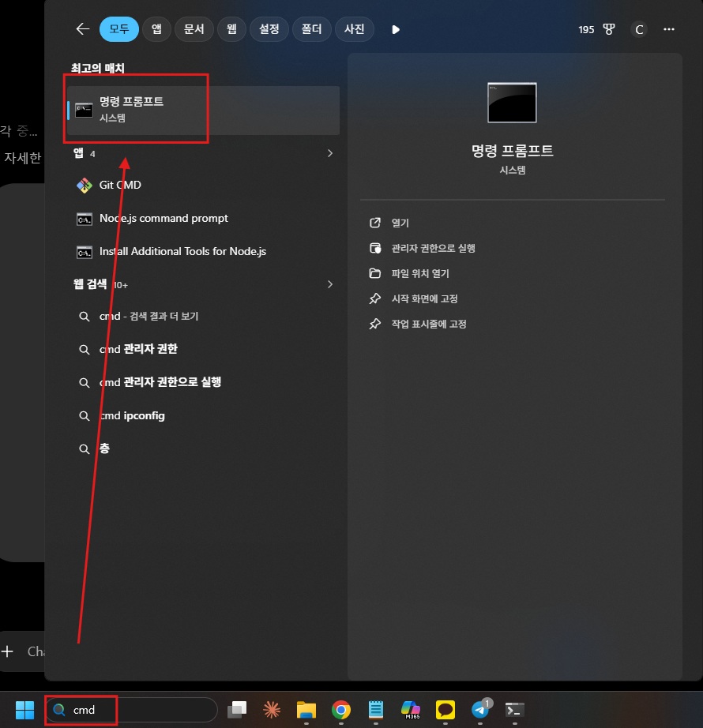Open Git CMD app result
Image resolution: width=703 pixels, height=728 pixels.
pos(203,185)
